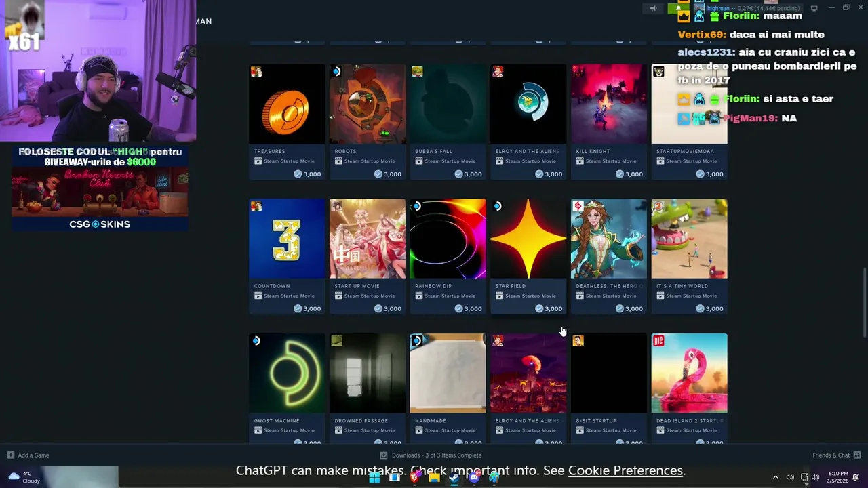This screenshot has height=488, width=868.
Task: Open the Kill Knight thumbnail
Action: tap(609, 104)
